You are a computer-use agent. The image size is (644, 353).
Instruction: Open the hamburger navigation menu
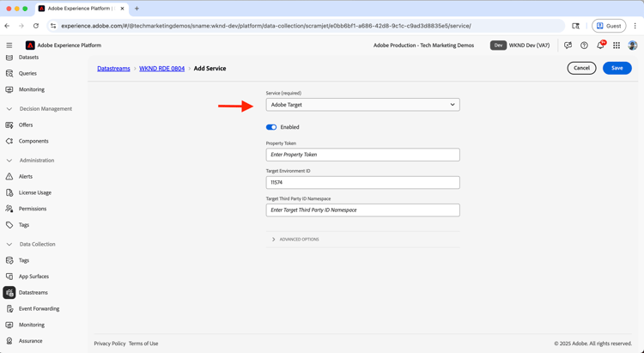pyautogui.click(x=9, y=46)
